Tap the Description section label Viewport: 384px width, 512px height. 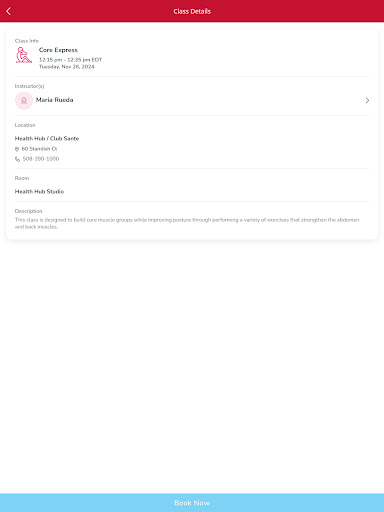tap(28, 211)
